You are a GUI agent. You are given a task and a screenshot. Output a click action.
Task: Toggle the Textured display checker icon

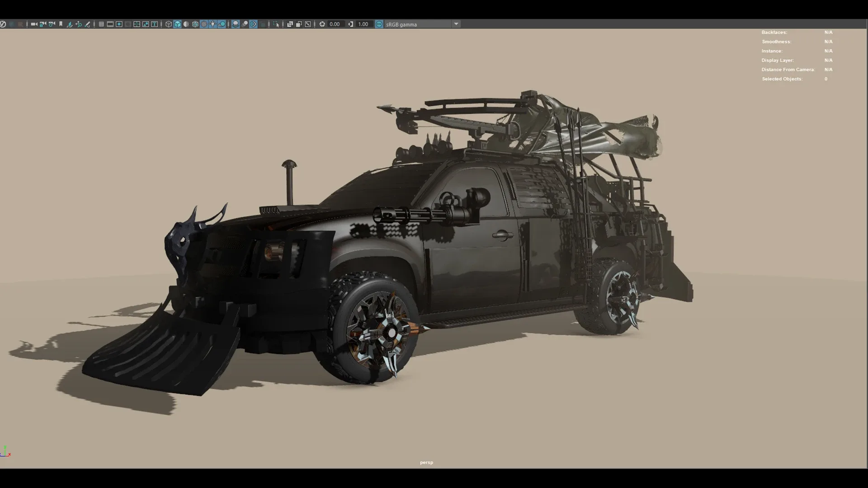click(x=204, y=24)
